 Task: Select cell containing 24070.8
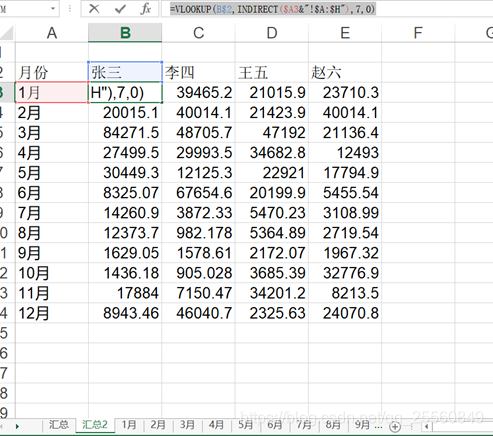click(345, 313)
